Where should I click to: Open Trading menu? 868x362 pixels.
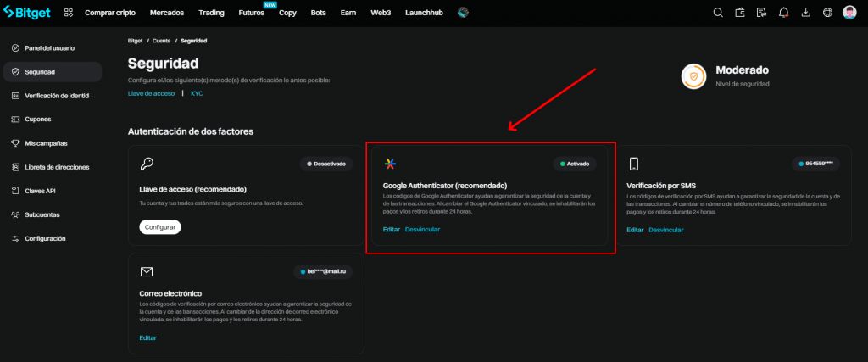pos(211,13)
